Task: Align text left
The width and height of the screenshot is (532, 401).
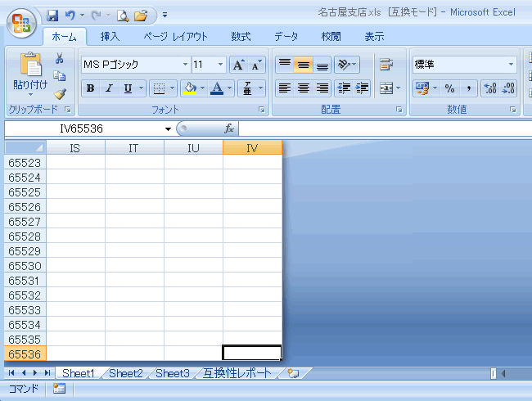Action: 285,88
